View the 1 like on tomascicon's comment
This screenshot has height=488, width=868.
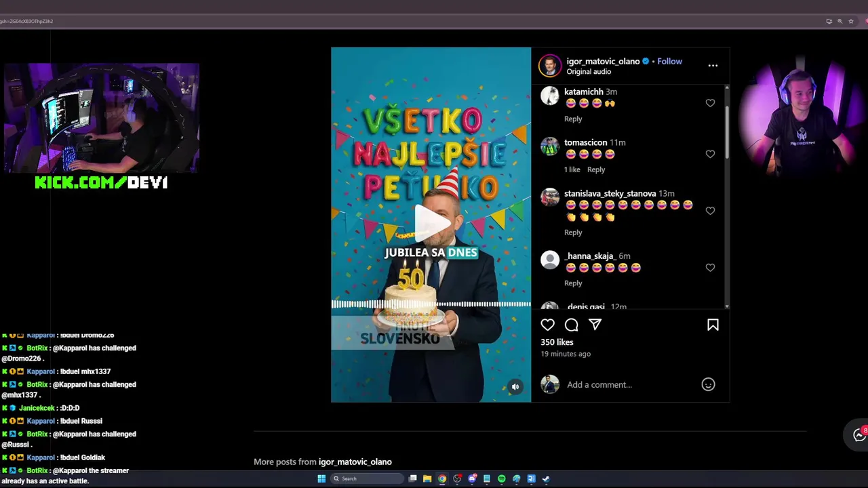[x=572, y=169]
